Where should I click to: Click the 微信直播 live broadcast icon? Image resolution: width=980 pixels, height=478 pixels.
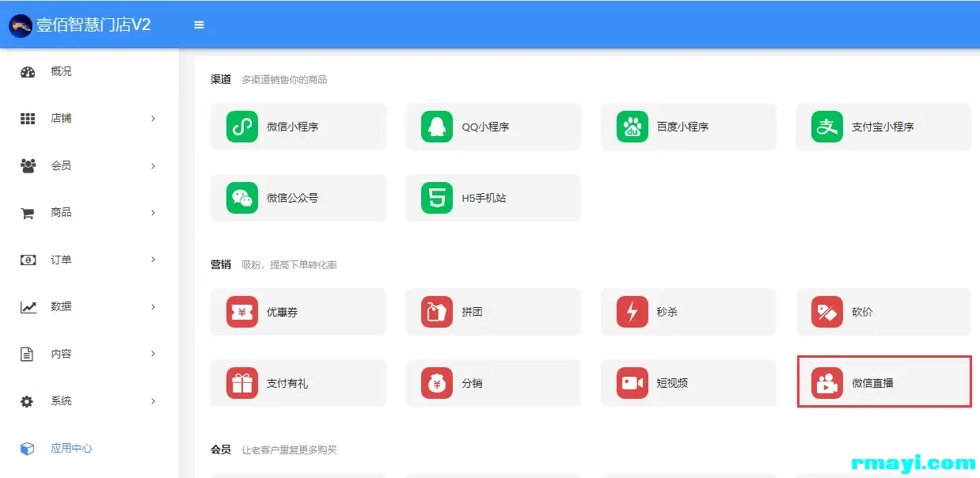click(x=827, y=383)
